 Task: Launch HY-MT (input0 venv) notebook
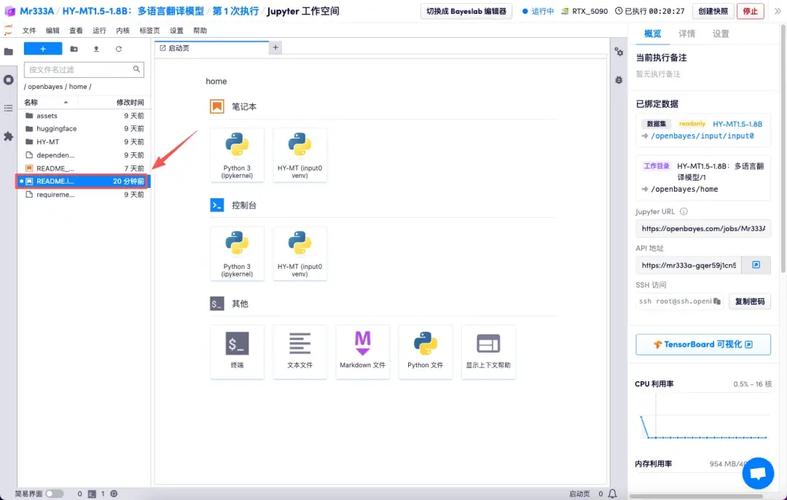tap(300, 155)
